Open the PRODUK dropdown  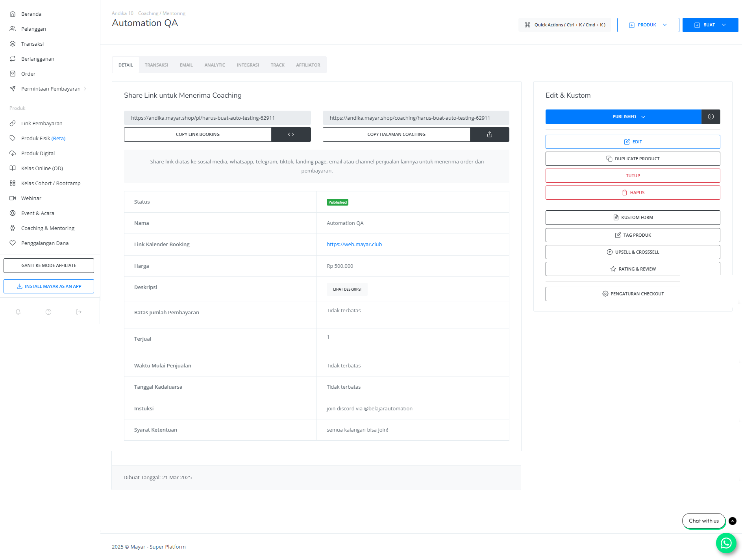click(x=648, y=25)
